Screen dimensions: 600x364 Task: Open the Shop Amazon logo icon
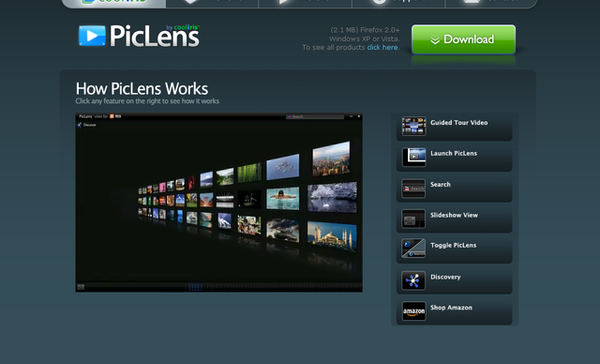[413, 311]
